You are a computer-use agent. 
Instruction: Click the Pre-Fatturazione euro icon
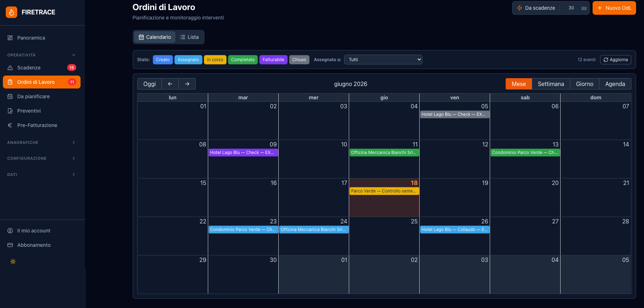point(10,125)
